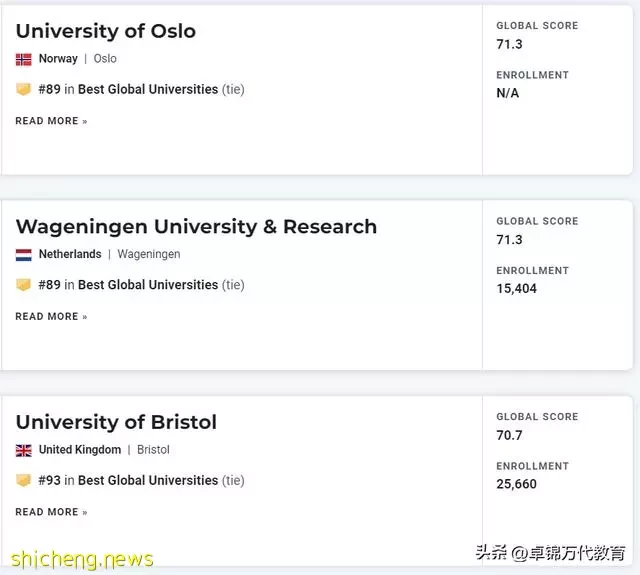Click the Bristol city label

[x=153, y=450]
